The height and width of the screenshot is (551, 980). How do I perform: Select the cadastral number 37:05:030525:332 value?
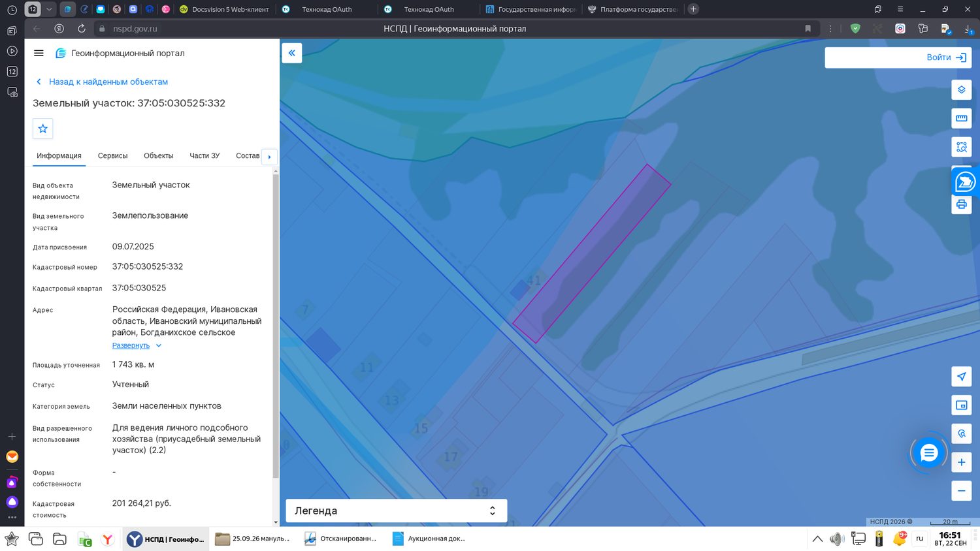tap(148, 266)
